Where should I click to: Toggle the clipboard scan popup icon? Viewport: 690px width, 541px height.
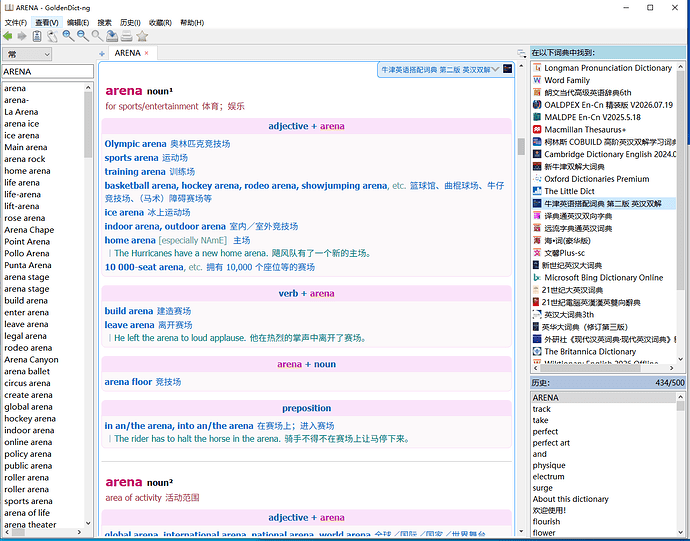tap(37, 36)
